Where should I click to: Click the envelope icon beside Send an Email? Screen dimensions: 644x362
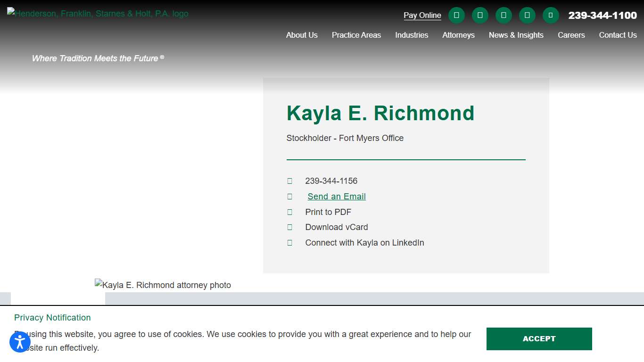[289, 196]
